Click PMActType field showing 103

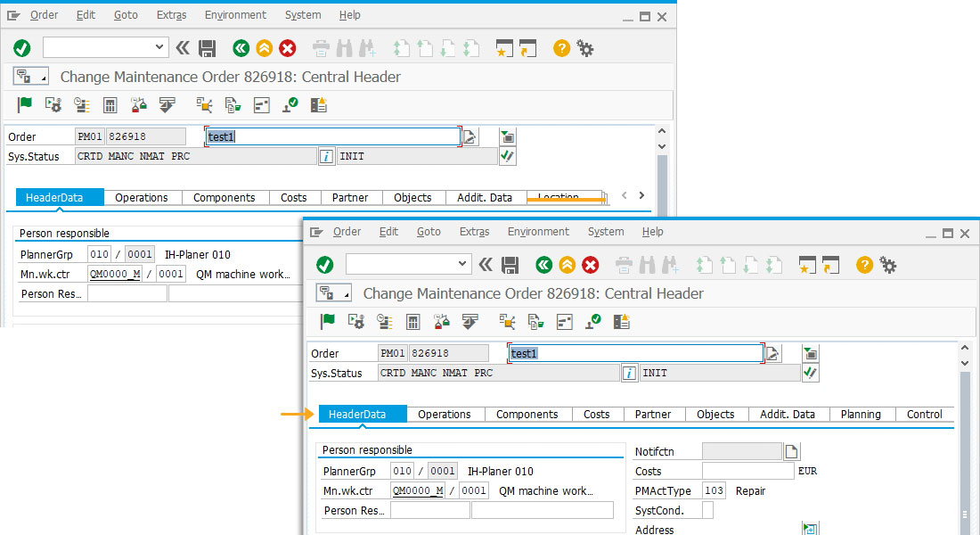714,490
